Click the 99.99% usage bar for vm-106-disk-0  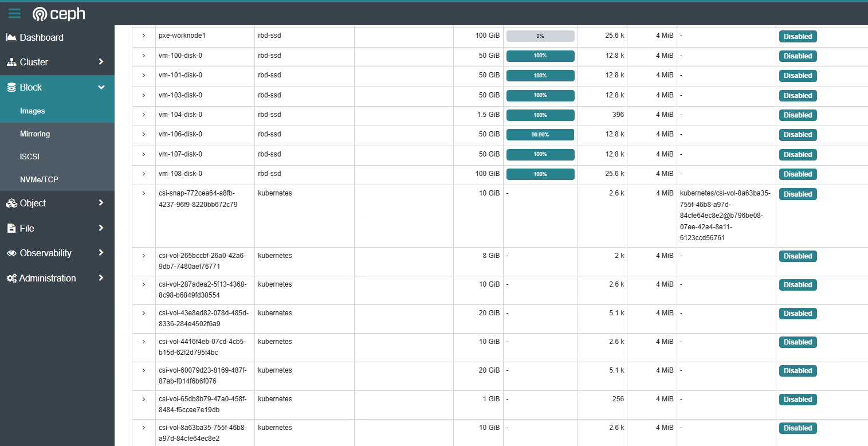pos(540,135)
